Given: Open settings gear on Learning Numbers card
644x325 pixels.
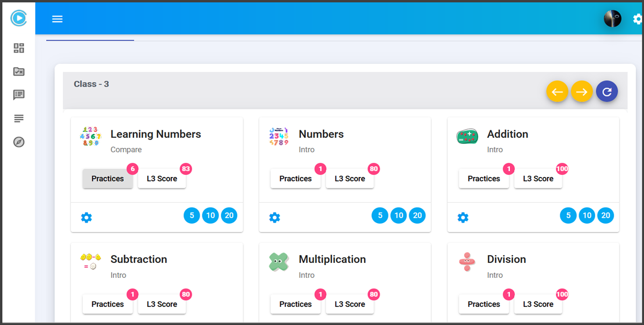Looking at the screenshot, I should tap(86, 217).
